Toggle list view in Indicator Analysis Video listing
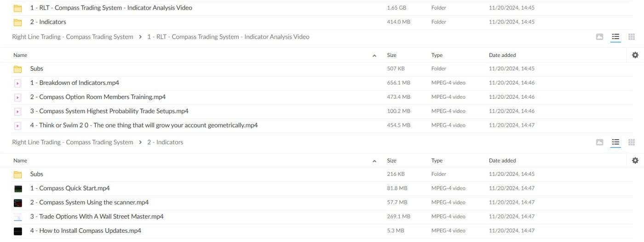The width and height of the screenshot is (644, 242). click(615, 37)
